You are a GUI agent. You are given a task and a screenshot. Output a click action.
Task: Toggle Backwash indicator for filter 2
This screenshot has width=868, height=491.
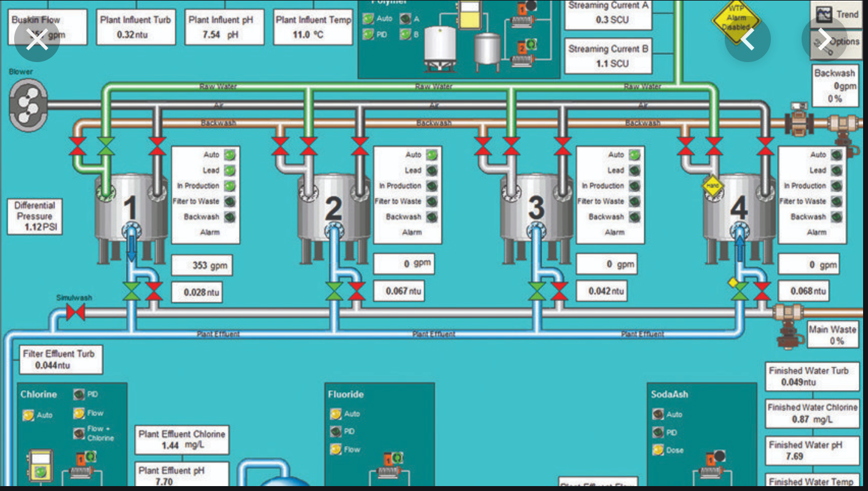432,217
